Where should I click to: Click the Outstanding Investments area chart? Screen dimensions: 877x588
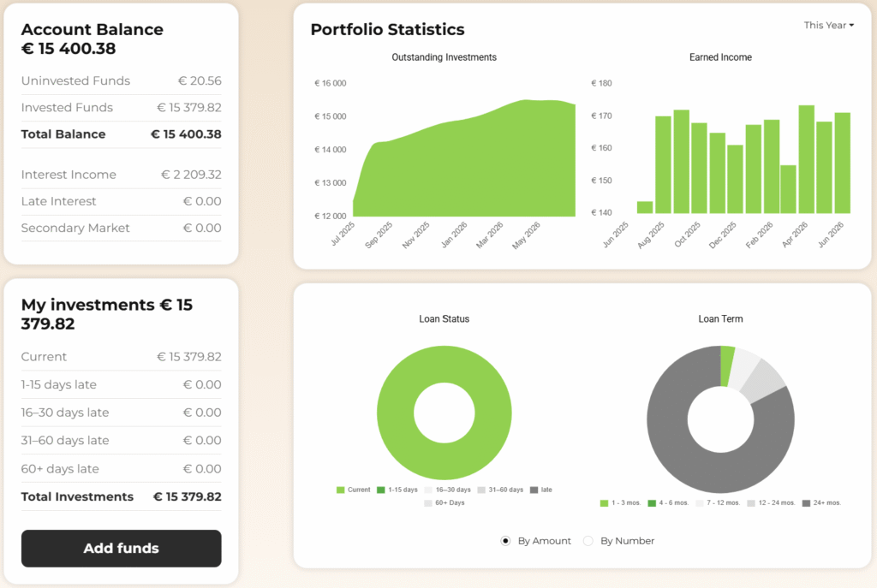point(464,168)
